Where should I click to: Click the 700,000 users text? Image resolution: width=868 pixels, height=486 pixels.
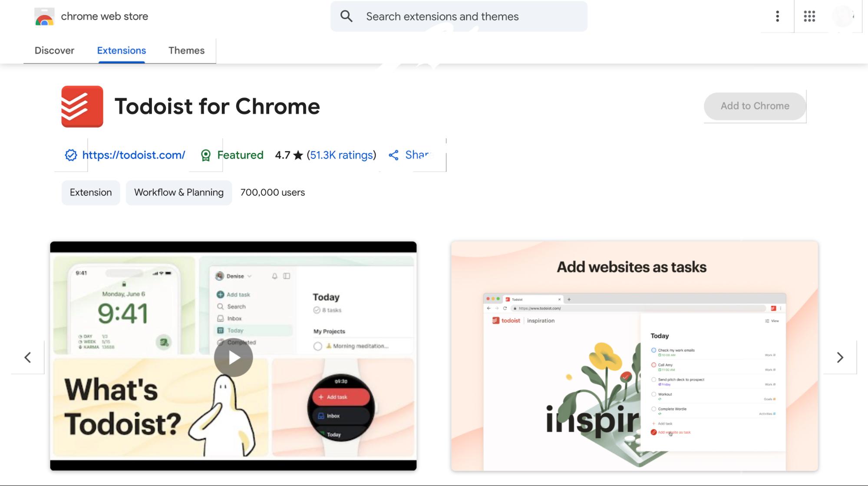click(273, 192)
